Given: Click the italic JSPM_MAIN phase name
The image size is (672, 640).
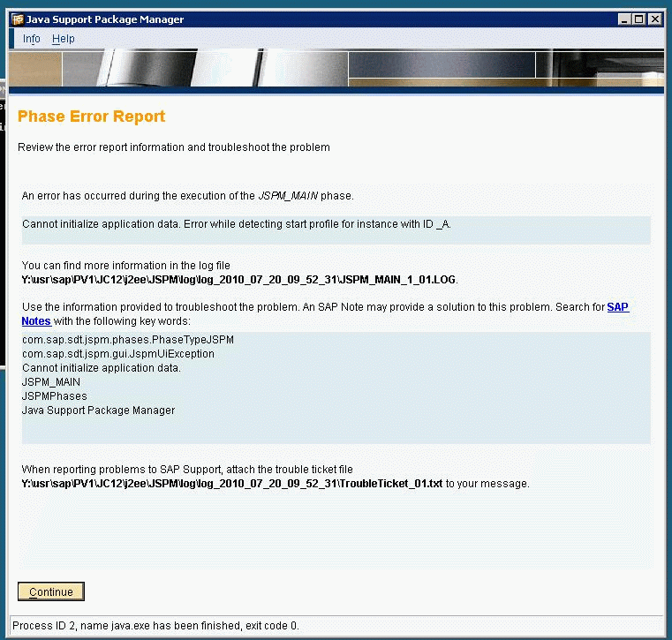Looking at the screenshot, I should [288, 196].
